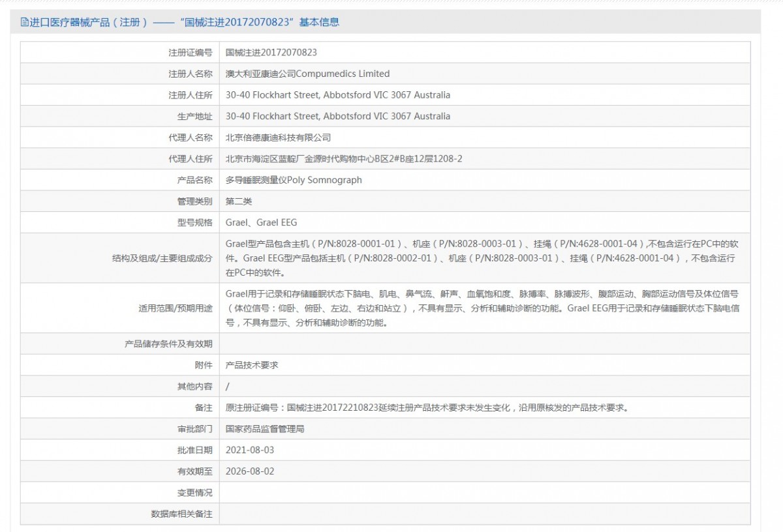
Task: Open the 产品技术要求 attachment link
Action: 252,365
